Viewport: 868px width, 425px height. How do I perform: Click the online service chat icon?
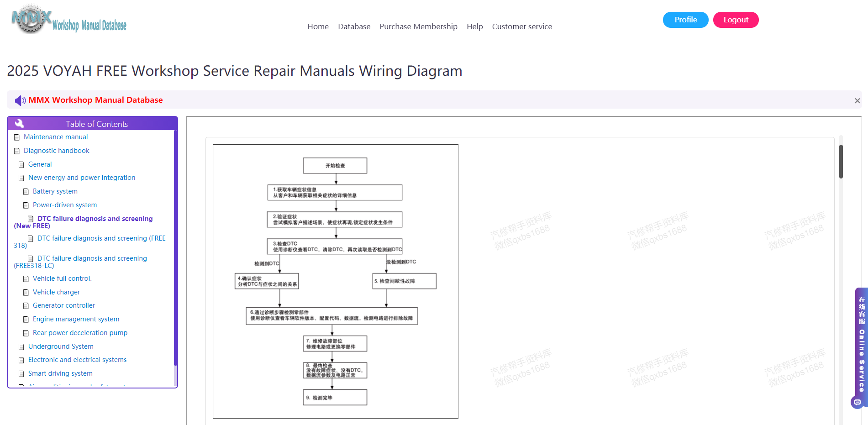coord(857,402)
